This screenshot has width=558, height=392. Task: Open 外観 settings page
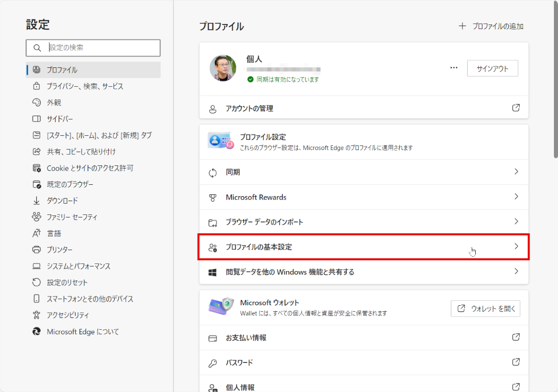(x=93, y=103)
